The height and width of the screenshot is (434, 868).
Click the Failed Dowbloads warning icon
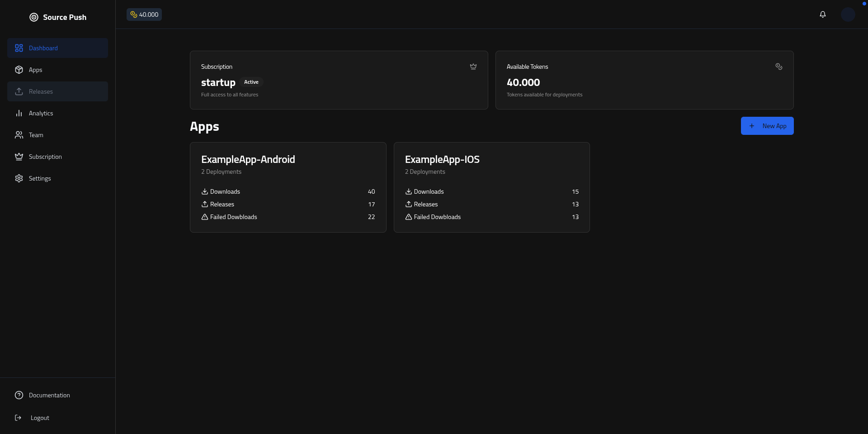click(x=204, y=217)
